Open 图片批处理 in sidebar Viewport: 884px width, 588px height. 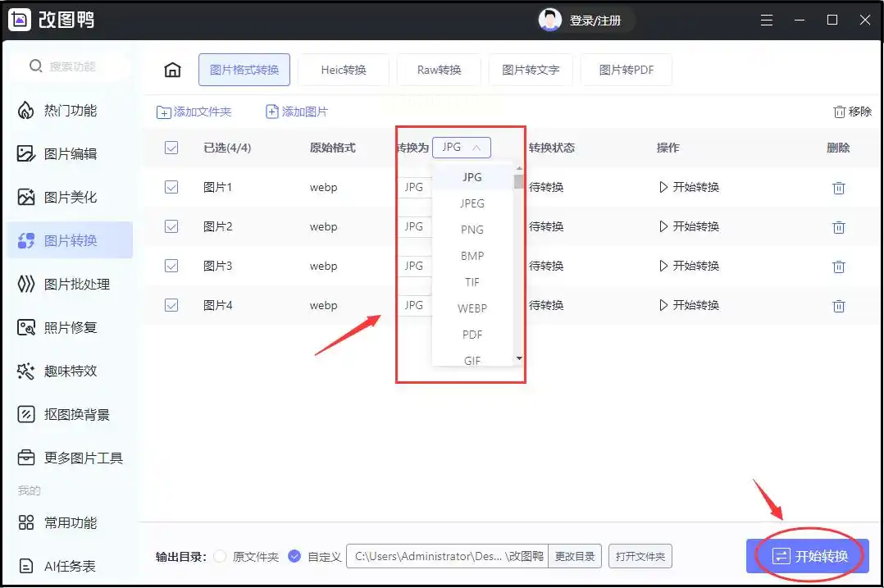pyautogui.click(x=71, y=284)
